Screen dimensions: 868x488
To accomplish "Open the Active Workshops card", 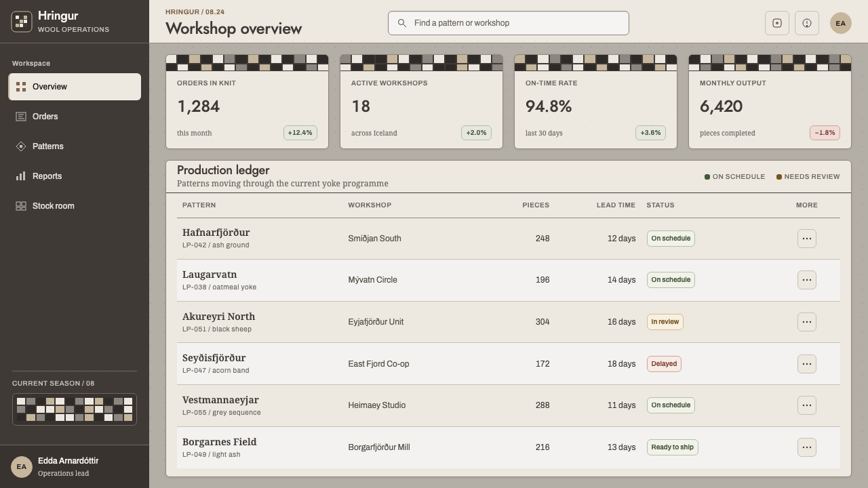I will tap(421, 102).
